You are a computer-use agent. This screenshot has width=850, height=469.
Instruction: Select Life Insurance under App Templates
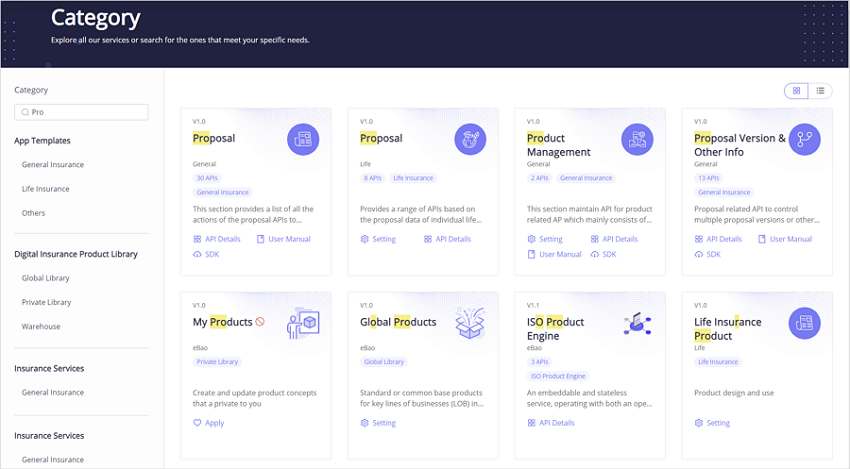click(x=46, y=189)
